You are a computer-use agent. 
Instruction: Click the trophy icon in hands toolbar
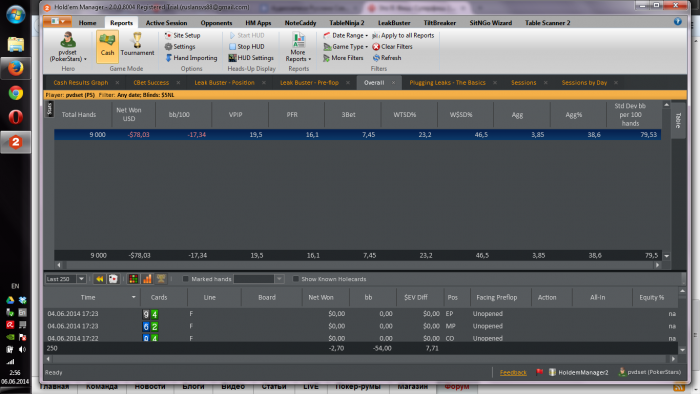click(161, 279)
